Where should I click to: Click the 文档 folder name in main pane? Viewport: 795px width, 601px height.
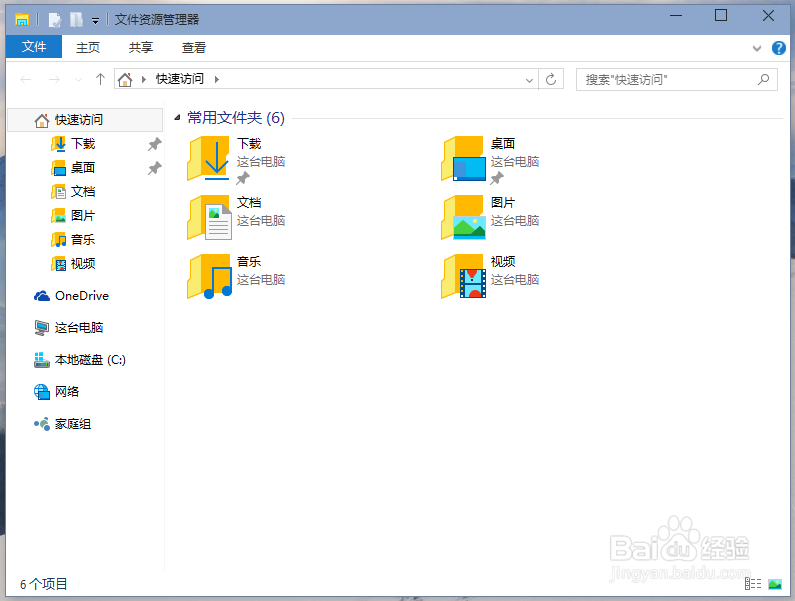point(249,202)
